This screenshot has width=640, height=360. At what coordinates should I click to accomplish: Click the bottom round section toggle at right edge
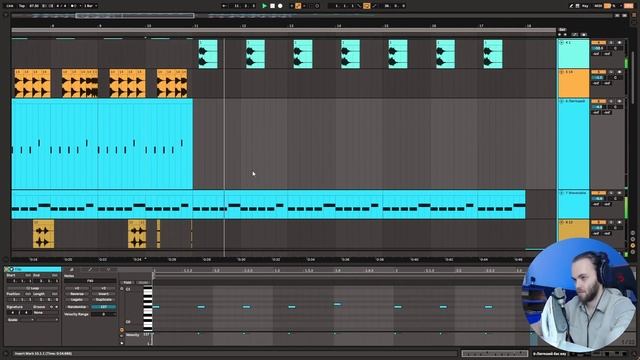pyautogui.click(x=633, y=252)
